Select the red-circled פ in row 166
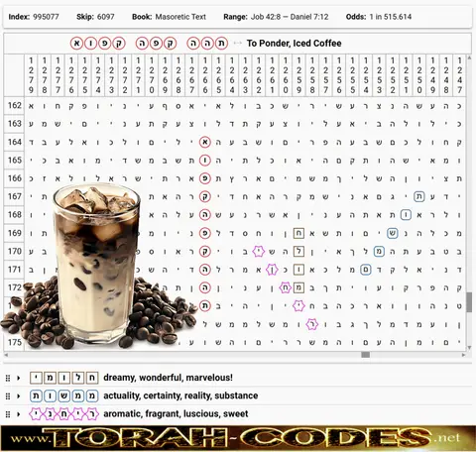This screenshot has width=476, height=452. tap(205, 178)
